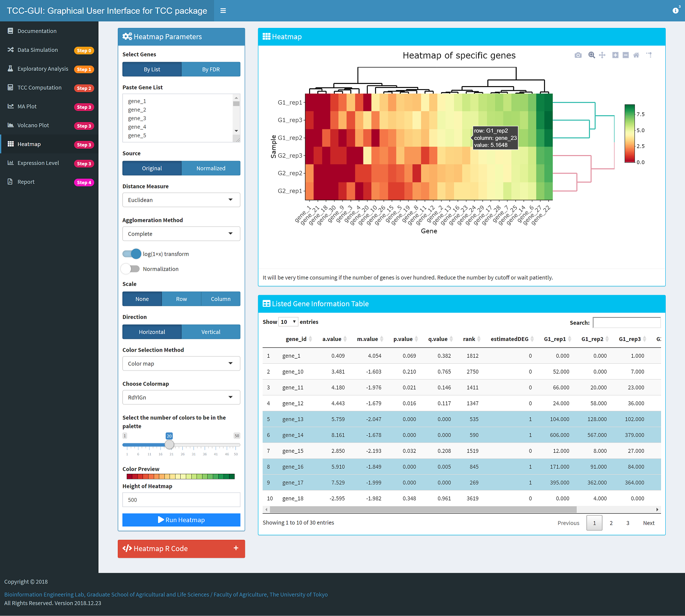Select the gene_13 table row

pos(462,419)
